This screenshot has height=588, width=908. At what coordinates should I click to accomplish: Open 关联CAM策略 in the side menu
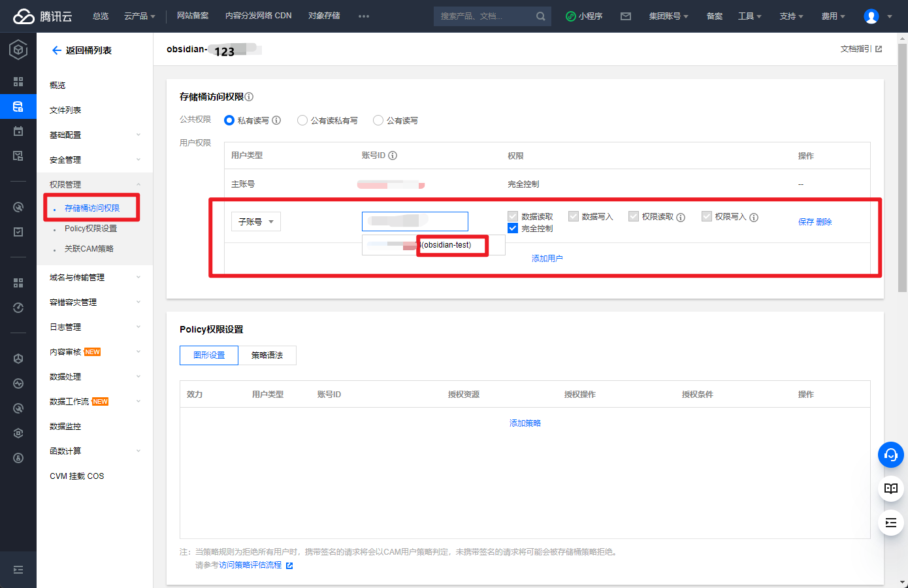(89, 248)
